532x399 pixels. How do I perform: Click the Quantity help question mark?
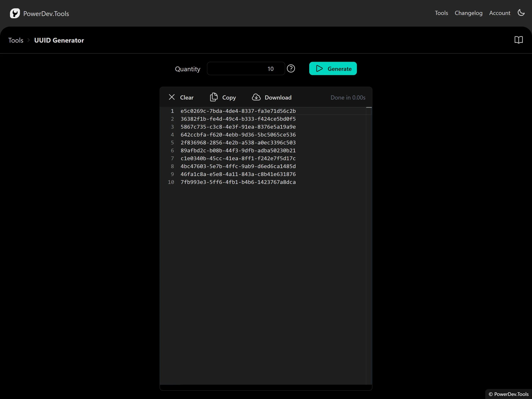[291, 69]
